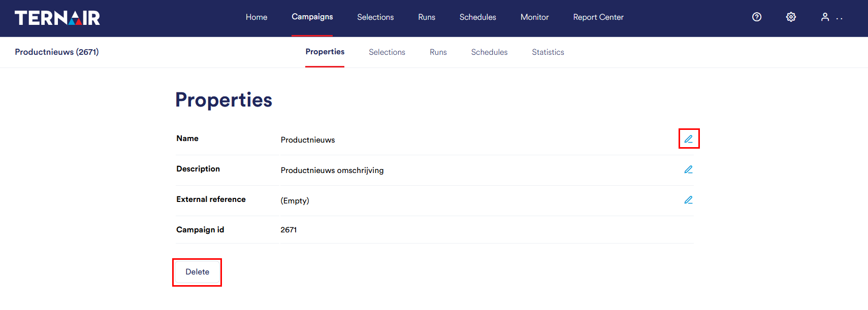Click the Ternair logo
Image resolution: width=868 pixels, height=310 pixels.
(57, 18)
